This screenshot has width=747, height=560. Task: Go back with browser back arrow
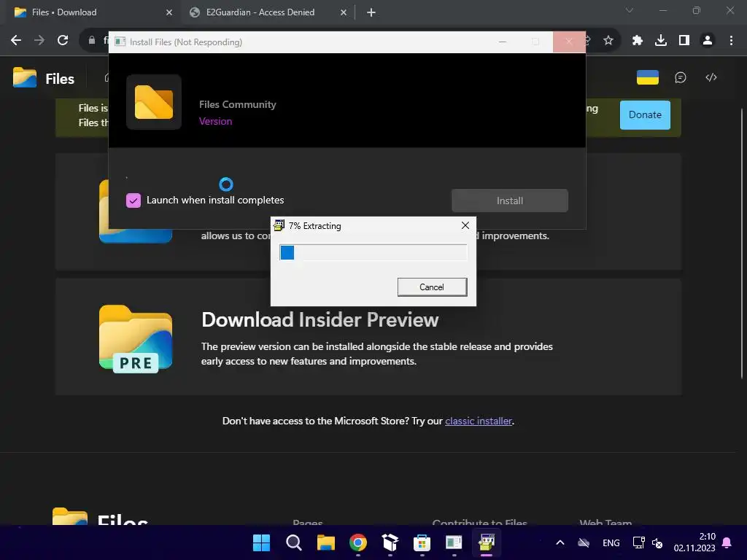coord(16,41)
